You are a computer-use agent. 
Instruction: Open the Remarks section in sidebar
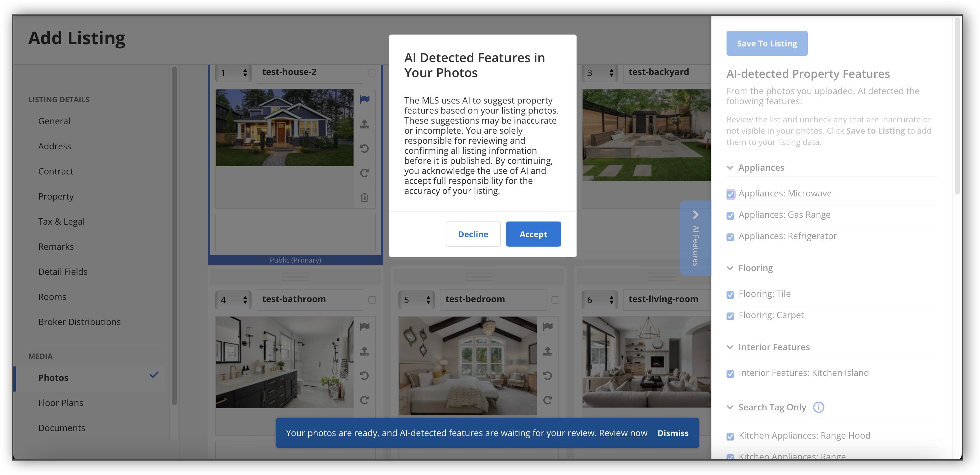[56, 247]
